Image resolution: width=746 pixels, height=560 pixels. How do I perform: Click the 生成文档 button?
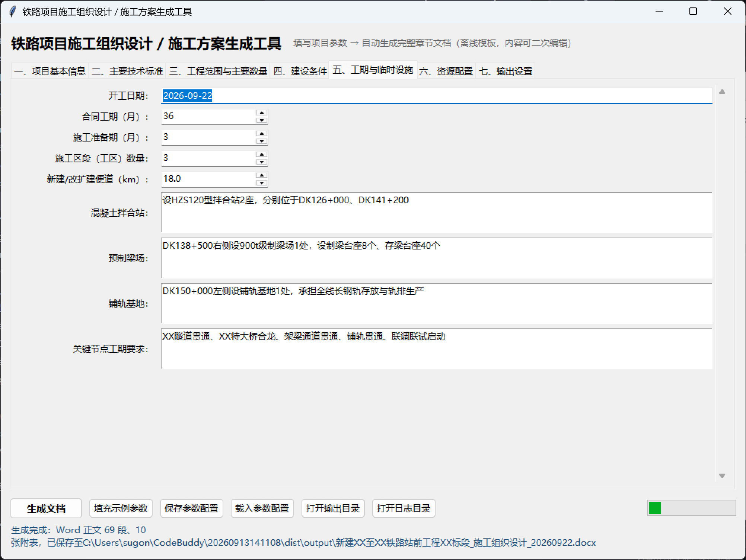pyautogui.click(x=46, y=508)
